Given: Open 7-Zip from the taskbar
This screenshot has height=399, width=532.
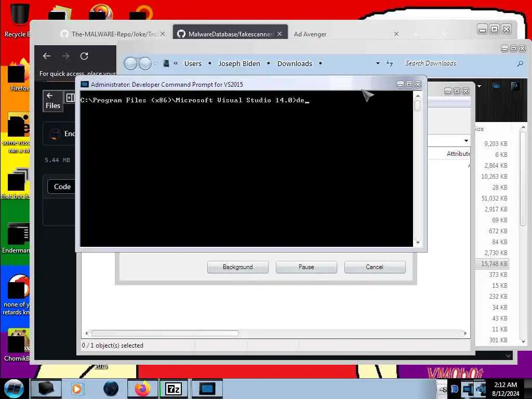Looking at the screenshot, I should [x=174, y=389].
